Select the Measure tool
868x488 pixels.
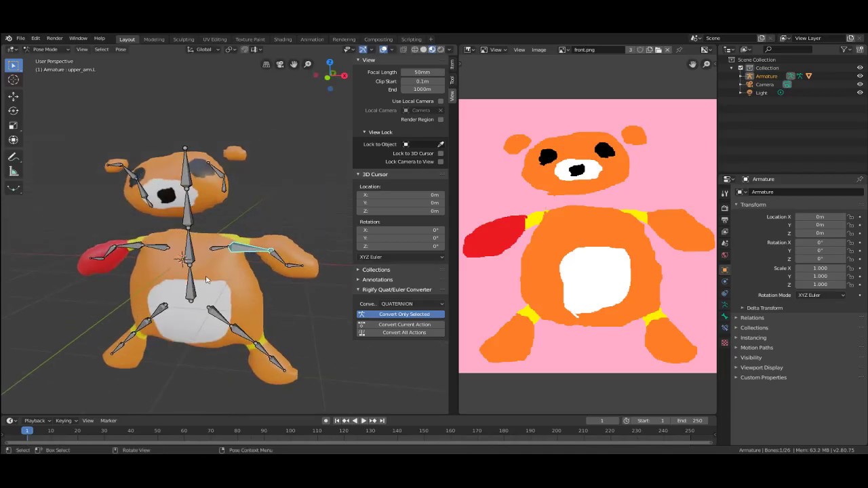point(13,171)
